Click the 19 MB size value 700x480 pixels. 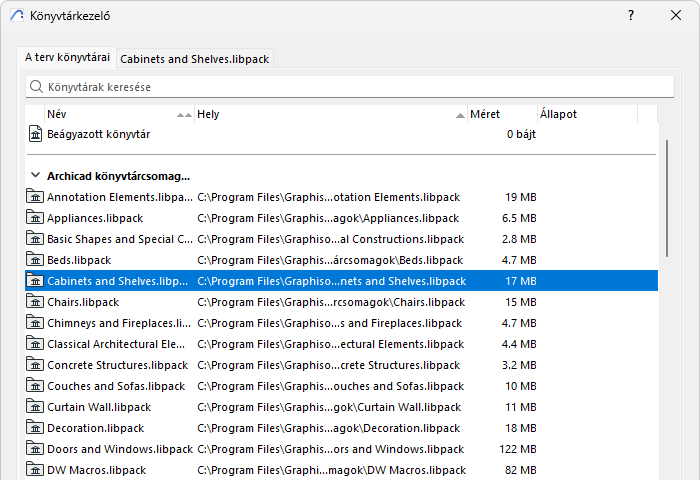(521, 197)
